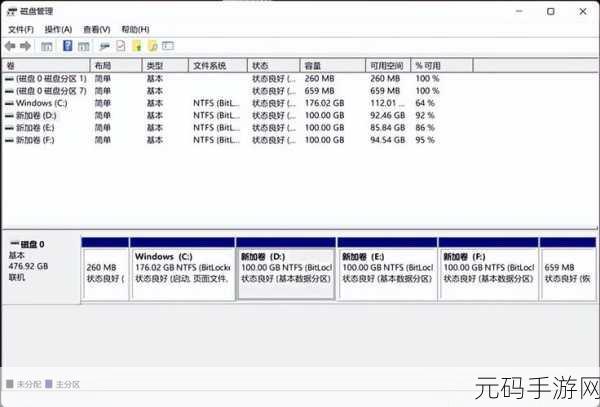Click the 92.46 GB free space cell
Viewport: 600px width, 407px height.
pos(388,116)
